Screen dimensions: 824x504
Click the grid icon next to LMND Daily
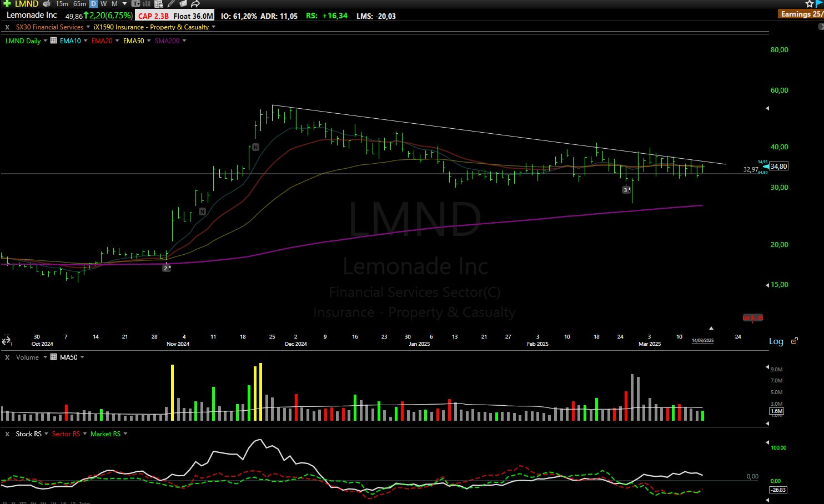click(53, 40)
